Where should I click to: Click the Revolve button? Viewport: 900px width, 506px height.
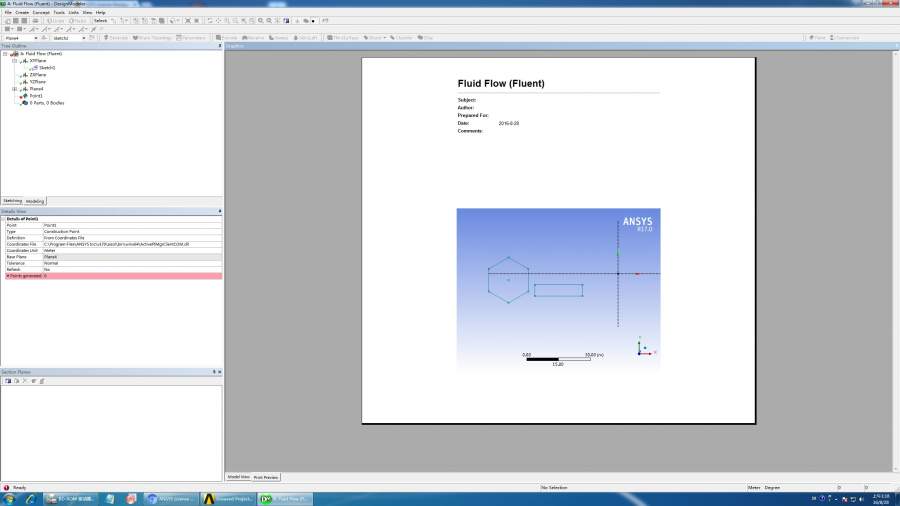(253, 38)
